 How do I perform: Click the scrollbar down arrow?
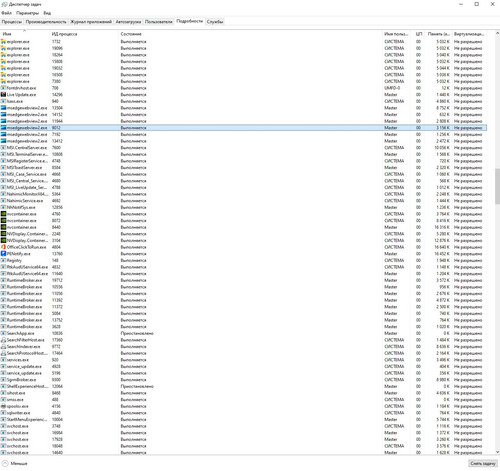497,452
